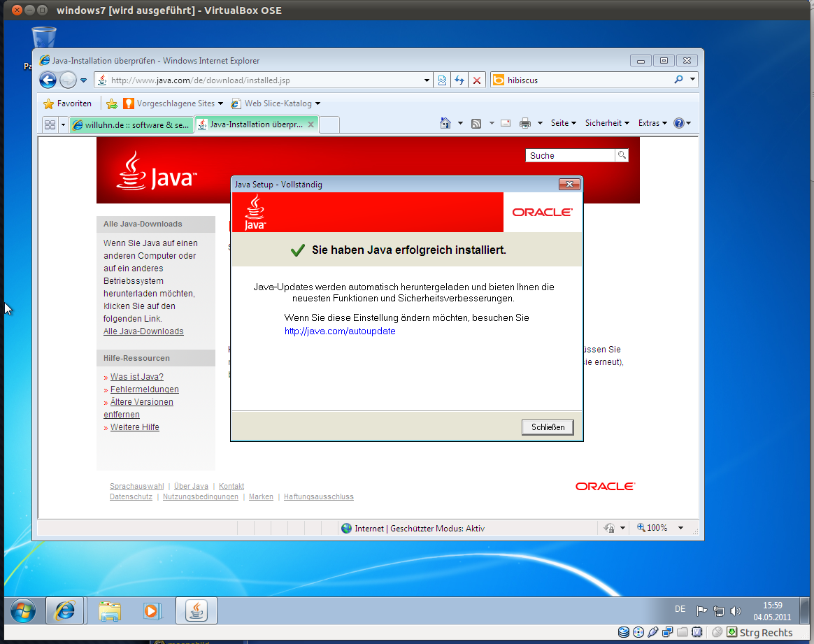The image size is (814, 644).
Task: Click the RSS feeds icon
Action: coord(476,123)
